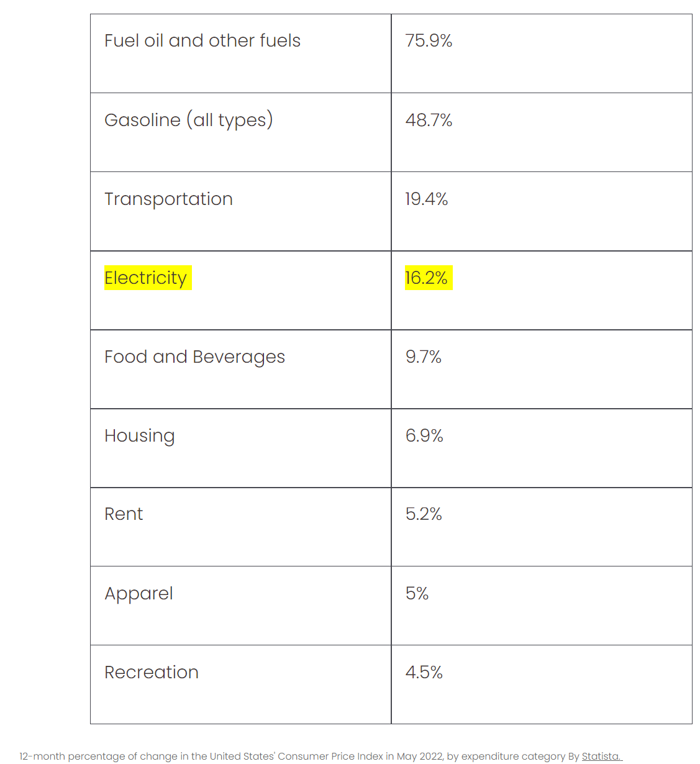Click the highlighted 16.2% value
700x764 pixels.
tap(427, 278)
